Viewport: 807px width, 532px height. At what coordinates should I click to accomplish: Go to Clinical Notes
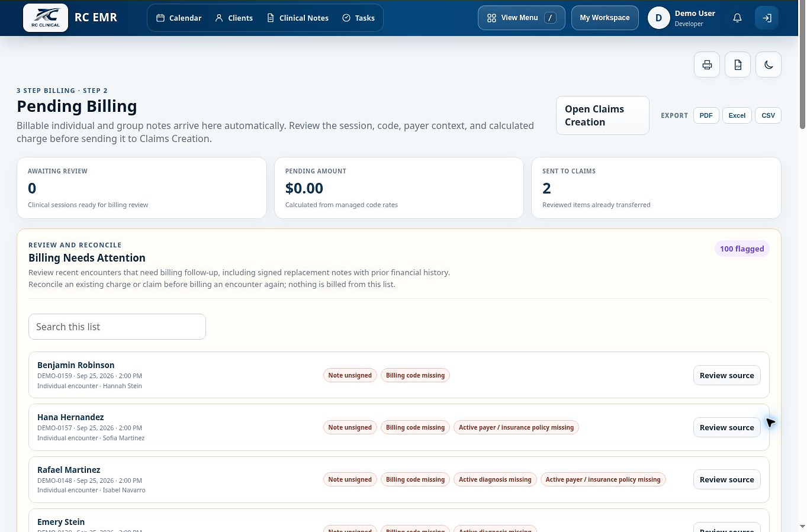pos(298,18)
